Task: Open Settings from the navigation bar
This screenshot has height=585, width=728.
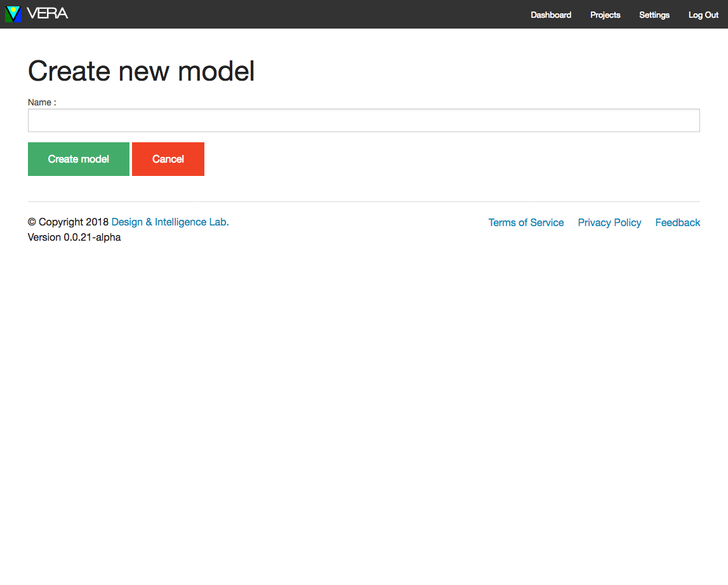Action: coord(654,15)
